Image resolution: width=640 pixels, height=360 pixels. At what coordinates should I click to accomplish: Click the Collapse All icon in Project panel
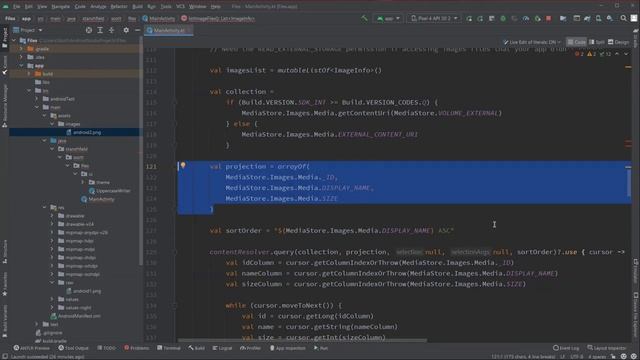[111, 30]
